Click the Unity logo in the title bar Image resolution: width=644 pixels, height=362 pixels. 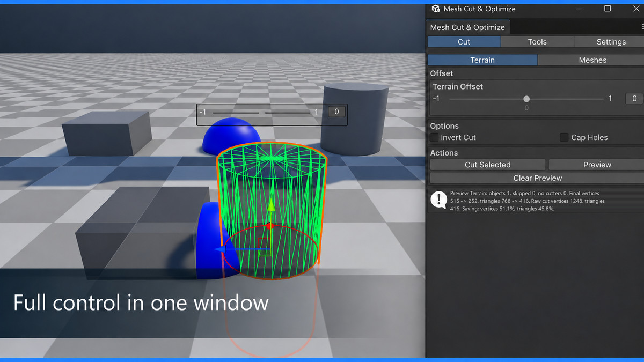(436, 9)
